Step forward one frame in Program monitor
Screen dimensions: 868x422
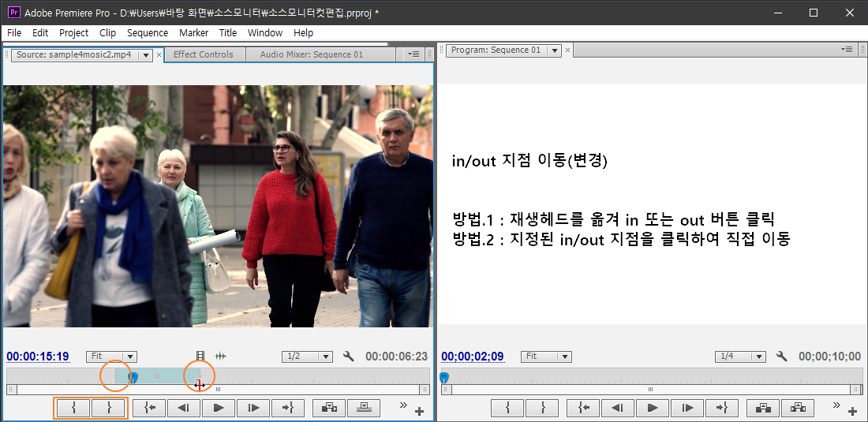point(687,408)
